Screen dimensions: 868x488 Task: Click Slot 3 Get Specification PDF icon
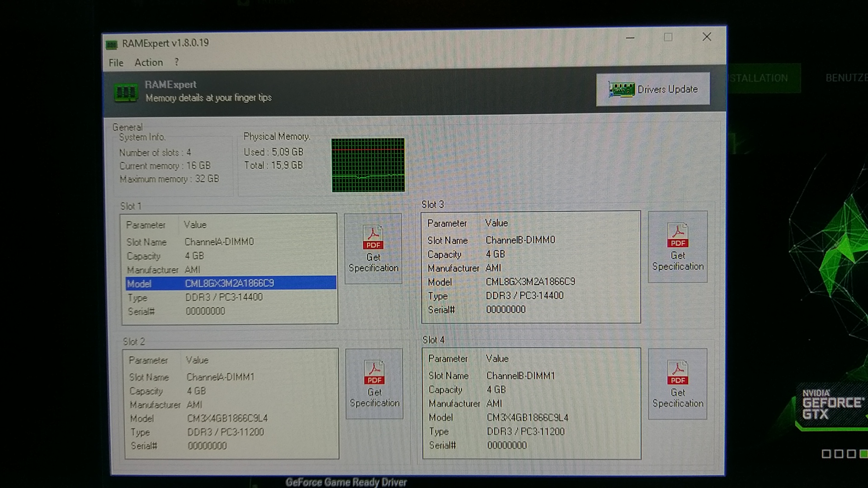point(677,235)
